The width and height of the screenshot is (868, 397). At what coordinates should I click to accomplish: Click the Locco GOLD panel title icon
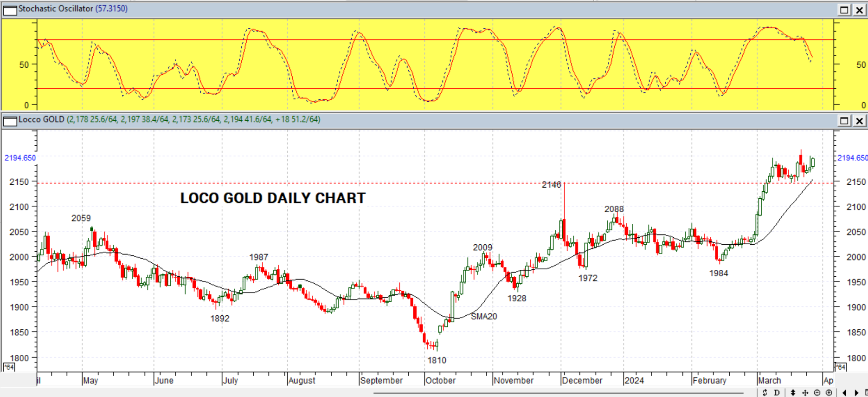(x=10, y=121)
